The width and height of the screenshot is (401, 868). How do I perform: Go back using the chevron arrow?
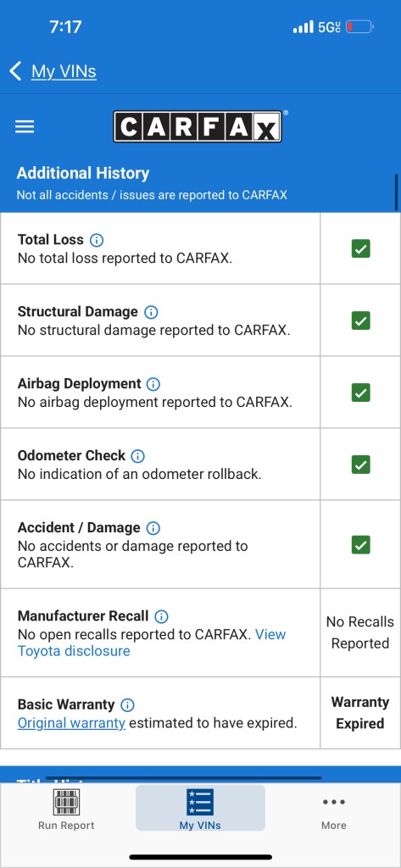[x=15, y=71]
